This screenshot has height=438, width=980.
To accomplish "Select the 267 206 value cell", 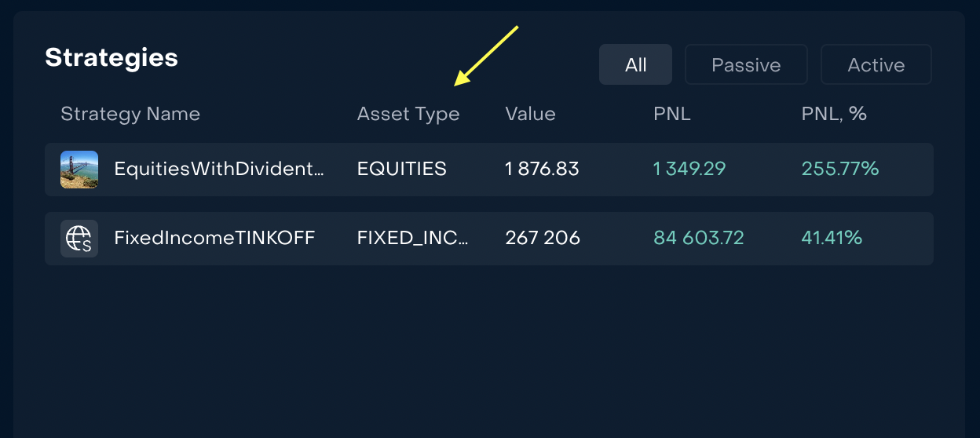I will point(543,238).
